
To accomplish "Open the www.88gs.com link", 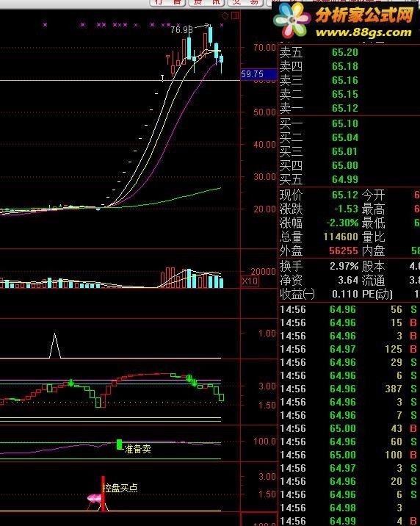I will [x=363, y=32].
